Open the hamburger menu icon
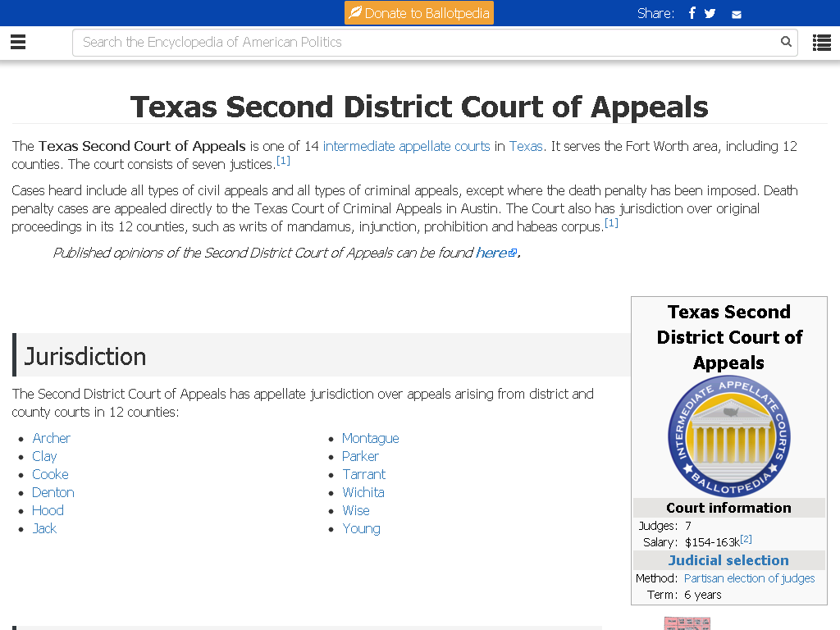The image size is (840, 630). (x=18, y=42)
